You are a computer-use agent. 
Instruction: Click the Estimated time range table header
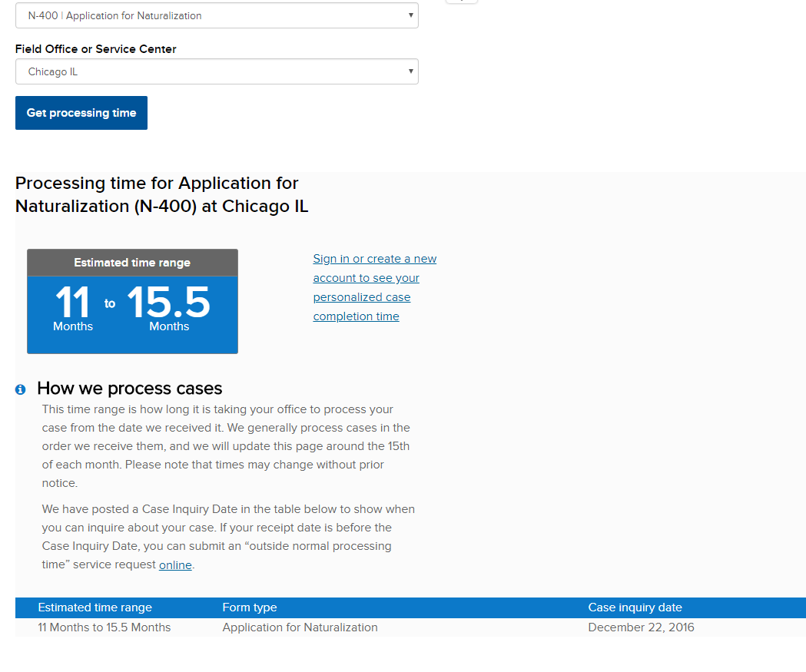tap(95, 607)
